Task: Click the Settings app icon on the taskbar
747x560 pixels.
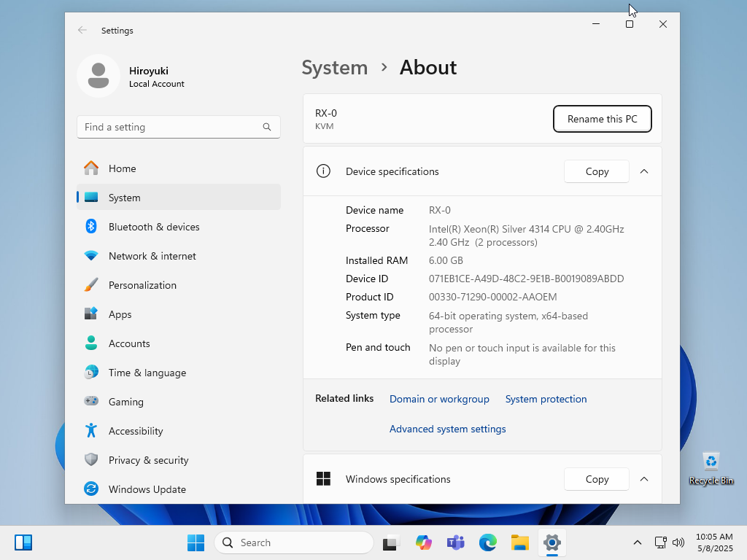Action: click(x=551, y=542)
